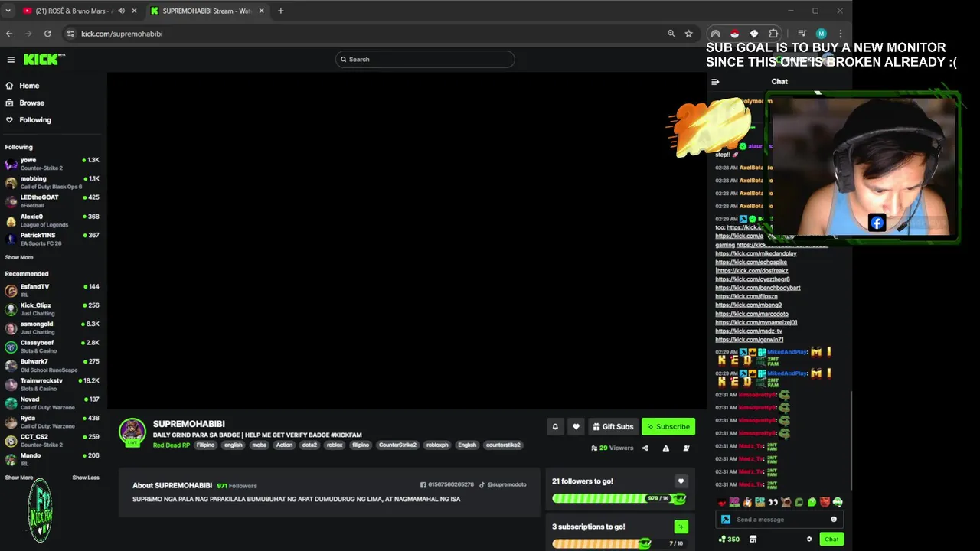Bookmark this page with the star icon
The image size is (980, 551).
click(688, 34)
